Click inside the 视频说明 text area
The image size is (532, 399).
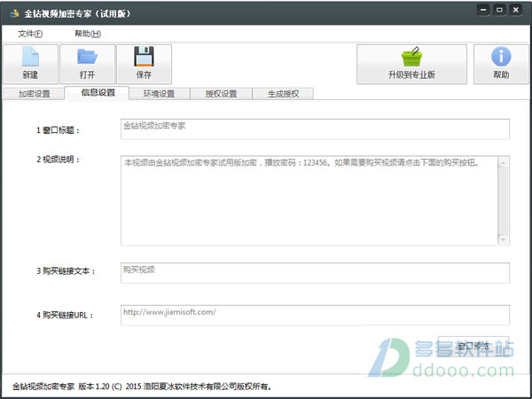pos(309,200)
